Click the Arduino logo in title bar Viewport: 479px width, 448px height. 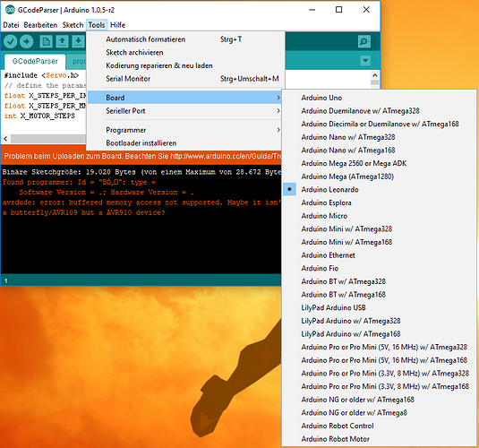click(x=10, y=10)
